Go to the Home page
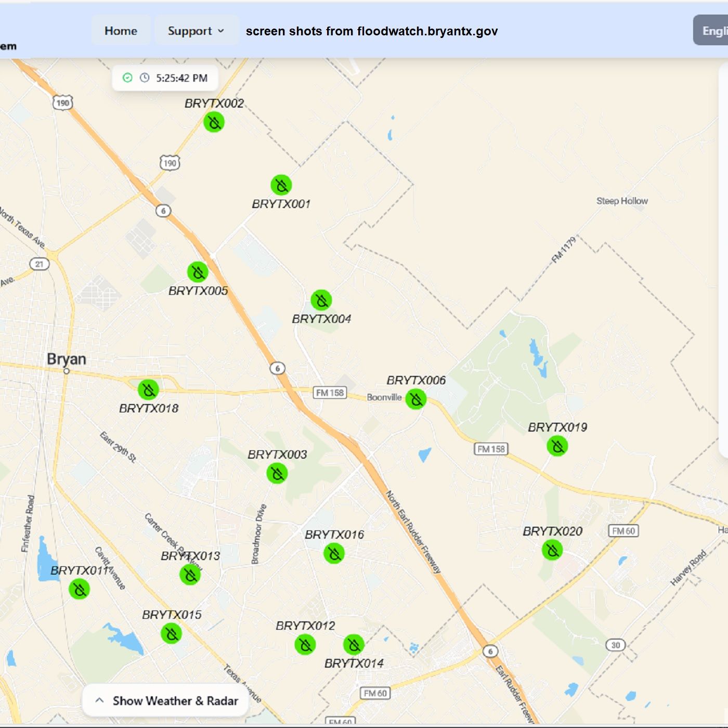This screenshot has width=728, height=728. coord(121,31)
